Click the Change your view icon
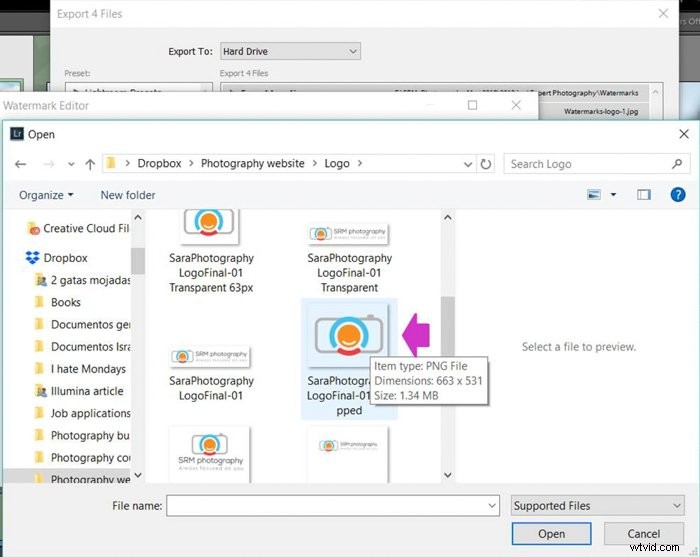This screenshot has height=557, width=700. click(594, 195)
